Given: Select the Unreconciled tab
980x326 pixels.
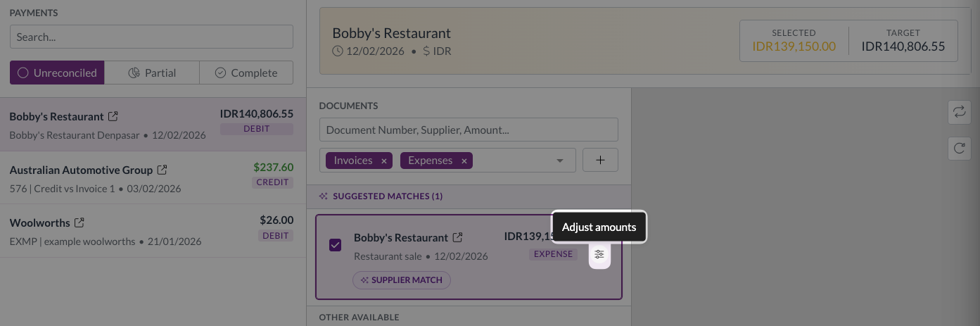Looking at the screenshot, I should pyautogui.click(x=57, y=73).
